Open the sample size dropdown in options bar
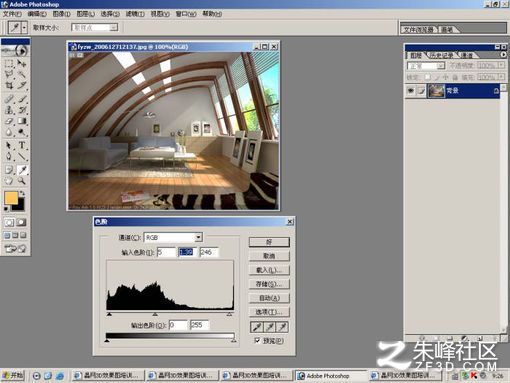The width and height of the screenshot is (510, 383). (x=95, y=27)
